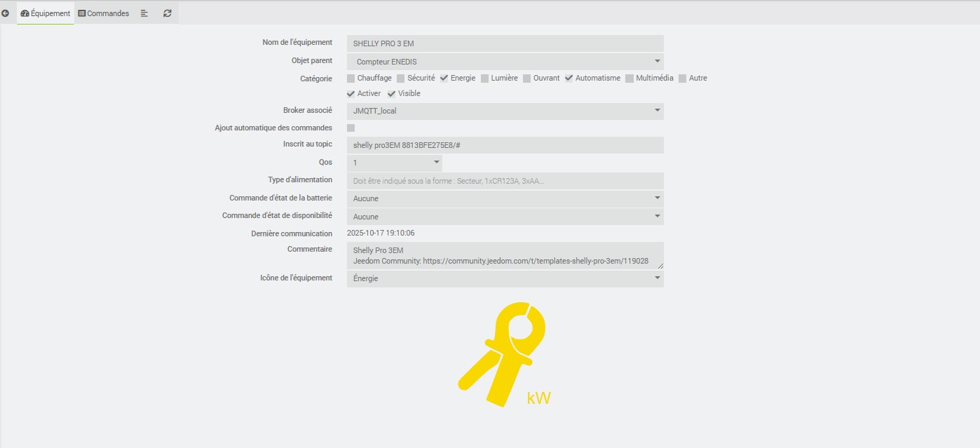This screenshot has height=448, width=980.
Task: Click the 2025-10-17 19:10:06 communication timestamp
Action: [x=381, y=233]
